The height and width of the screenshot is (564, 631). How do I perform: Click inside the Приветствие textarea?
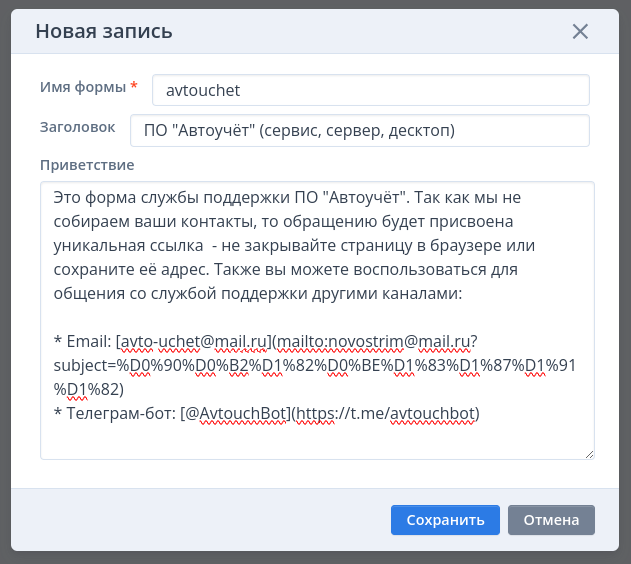[317, 320]
